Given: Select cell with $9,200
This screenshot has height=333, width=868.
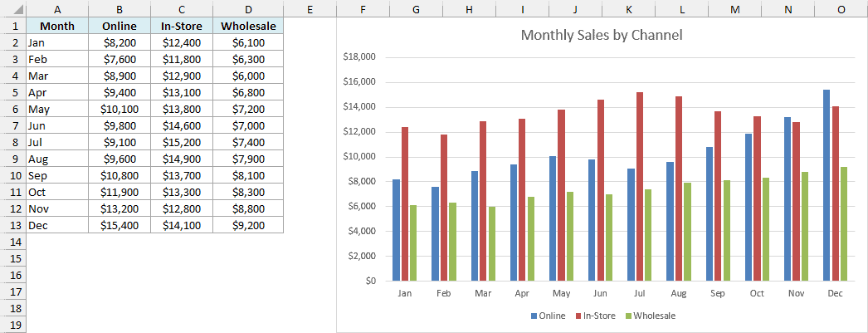Looking at the screenshot, I should click(248, 226).
